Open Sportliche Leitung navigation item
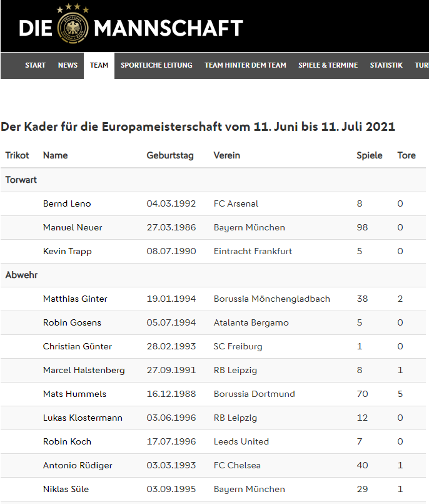The height and width of the screenshot is (504, 429). 156,65
